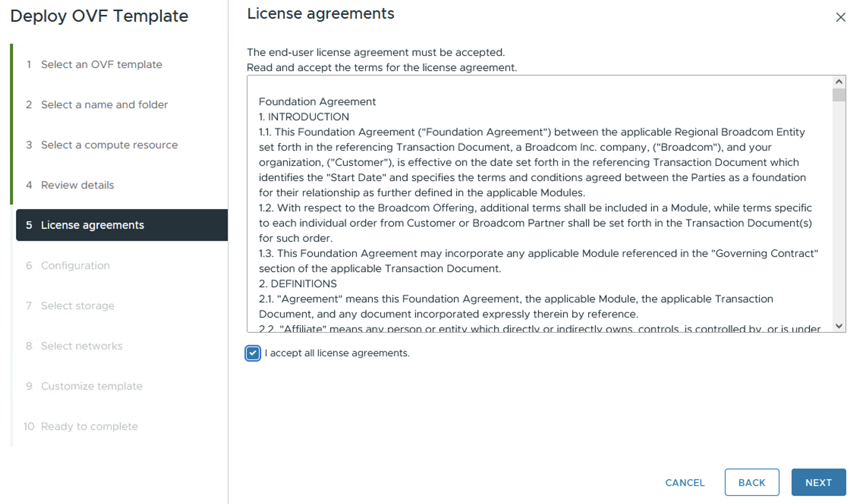Click step 6 Configuration
This screenshot has width=857, height=504.
click(x=75, y=265)
